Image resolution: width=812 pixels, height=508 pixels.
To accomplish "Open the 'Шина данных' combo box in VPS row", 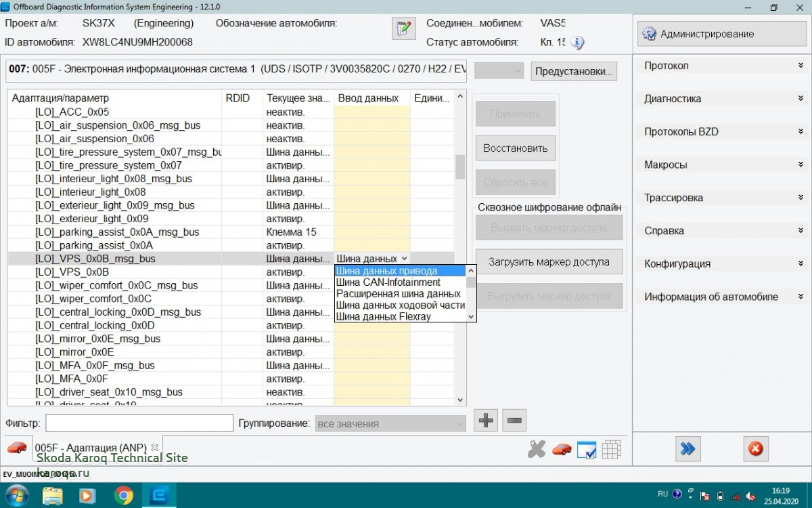I will (x=372, y=259).
